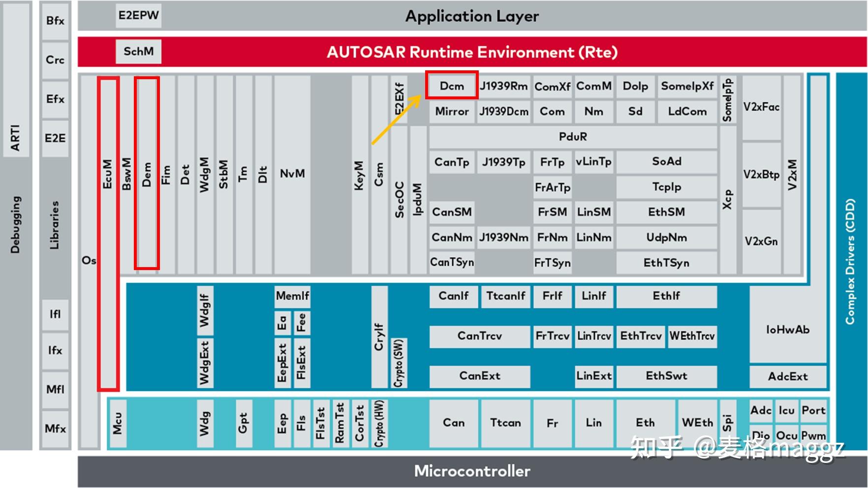Screen dimensions: 868x488
Task: Select the CanTrcv block
Action: pyautogui.click(x=480, y=336)
